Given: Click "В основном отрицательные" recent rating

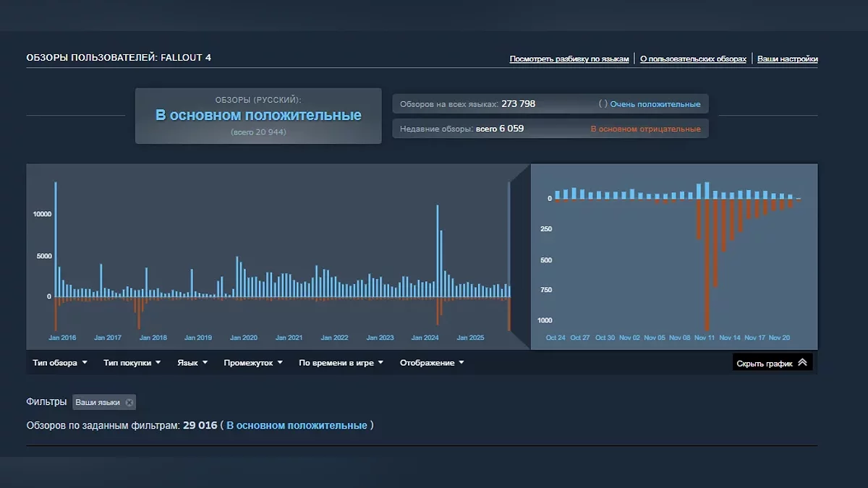Looking at the screenshot, I should pyautogui.click(x=645, y=129).
